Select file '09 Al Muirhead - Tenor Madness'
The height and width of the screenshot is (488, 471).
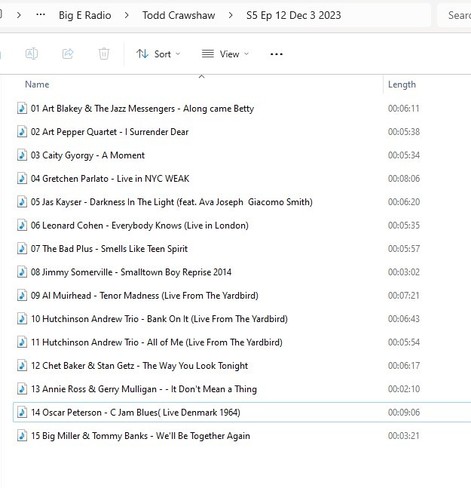pos(145,295)
